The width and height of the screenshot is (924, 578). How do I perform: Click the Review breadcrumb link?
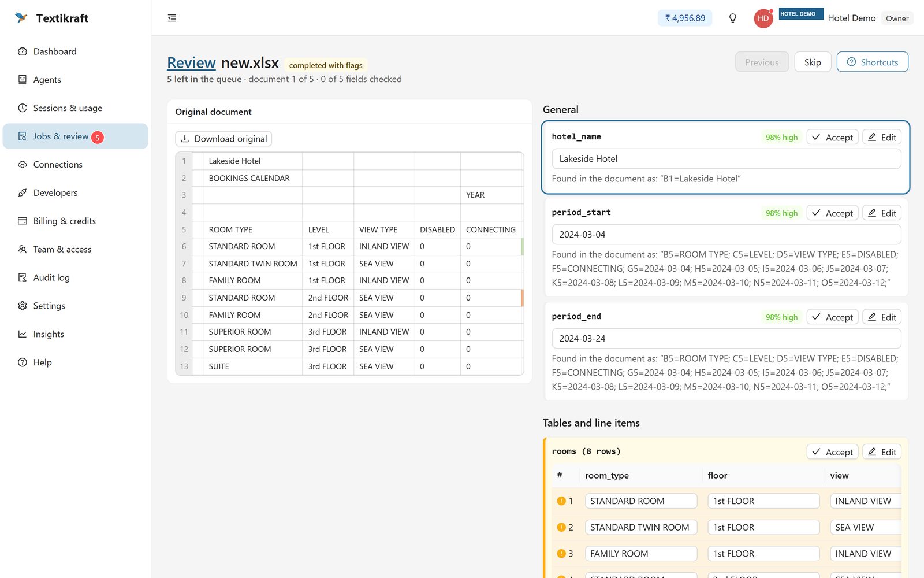[x=191, y=63]
